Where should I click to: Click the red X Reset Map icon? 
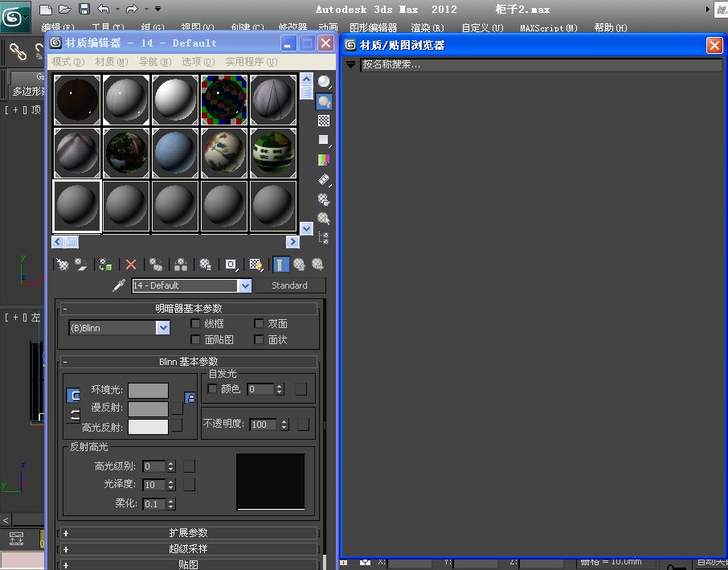[x=131, y=264]
